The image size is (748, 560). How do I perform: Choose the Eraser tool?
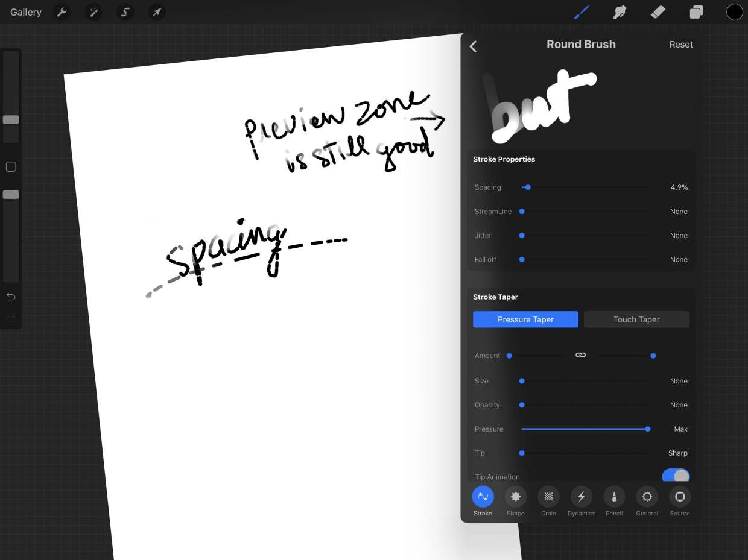[x=658, y=12]
